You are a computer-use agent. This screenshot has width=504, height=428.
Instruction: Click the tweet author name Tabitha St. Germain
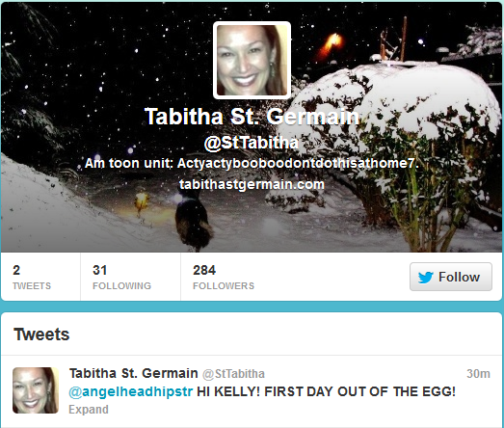pyautogui.click(x=133, y=373)
